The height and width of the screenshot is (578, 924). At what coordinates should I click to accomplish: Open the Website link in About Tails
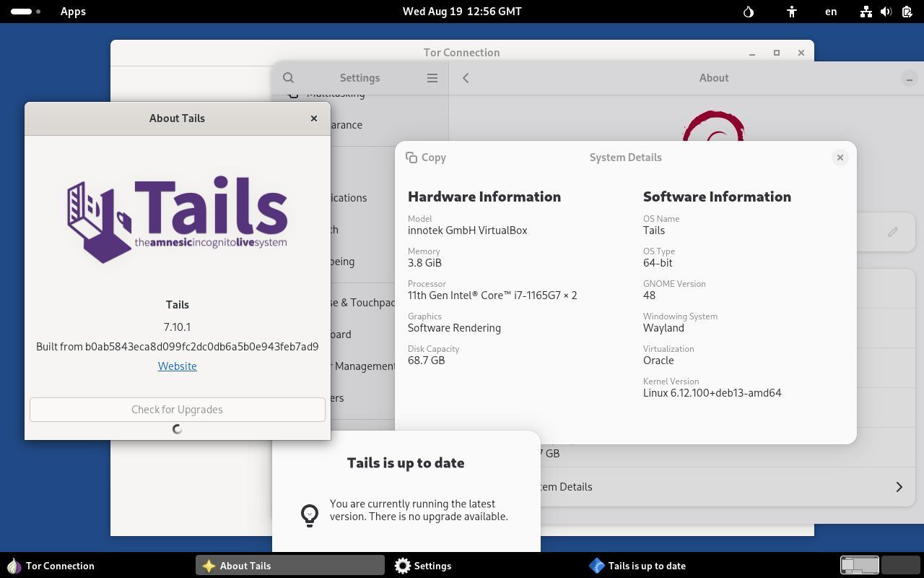pyautogui.click(x=178, y=366)
